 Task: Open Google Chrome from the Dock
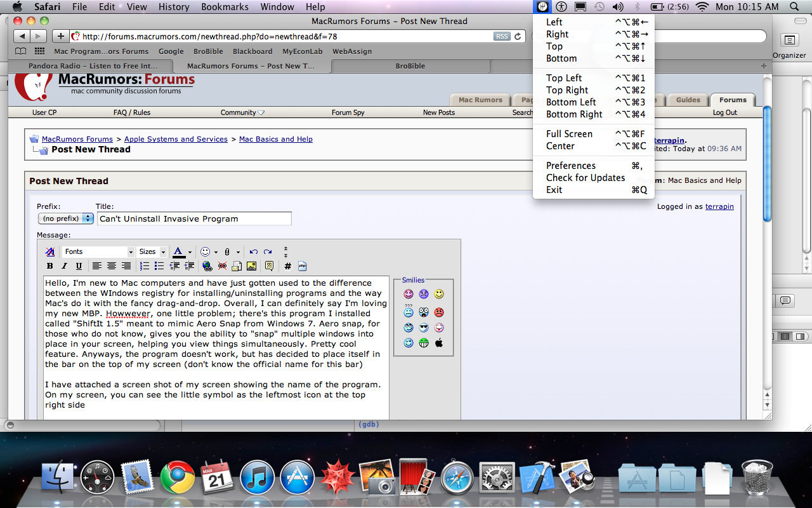pos(177,478)
